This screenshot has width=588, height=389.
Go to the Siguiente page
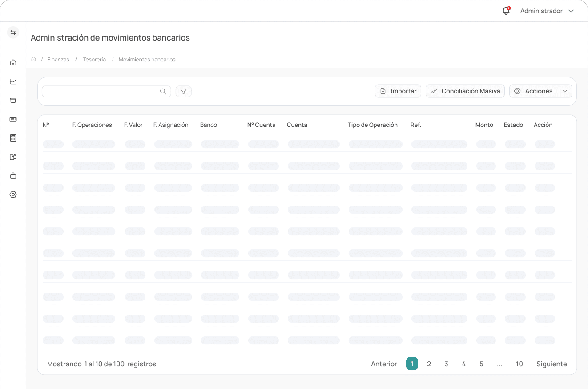point(552,364)
